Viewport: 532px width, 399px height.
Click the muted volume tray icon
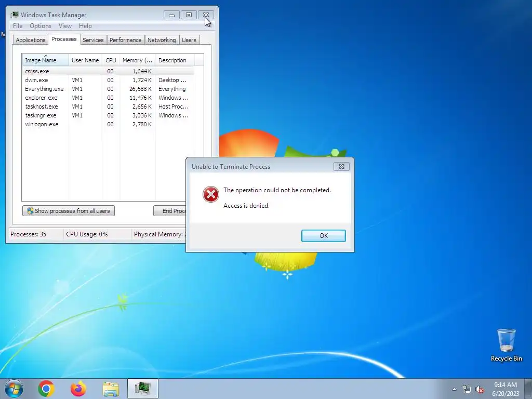coord(480,389)
